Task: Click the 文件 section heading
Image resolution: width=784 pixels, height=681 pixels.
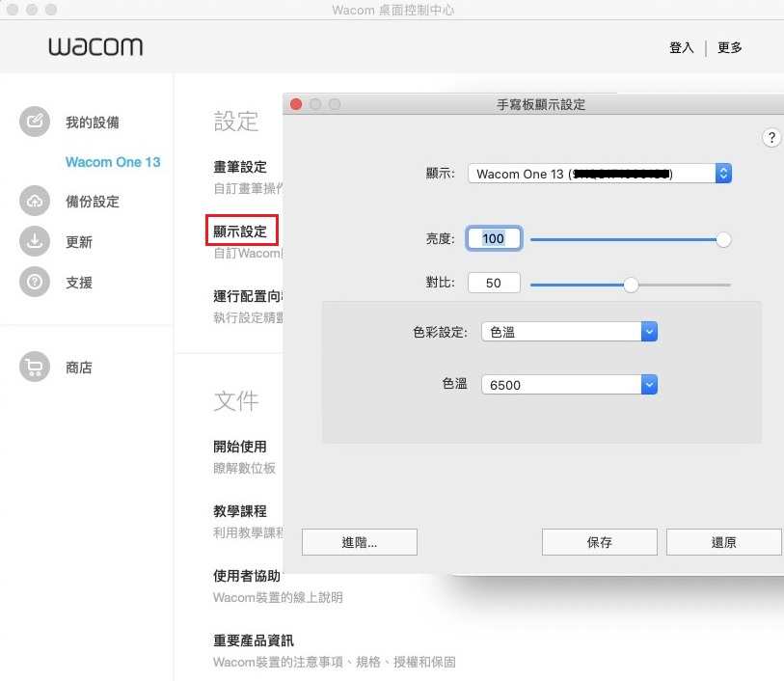Action: pyautogui.click(x=236, y=401)
